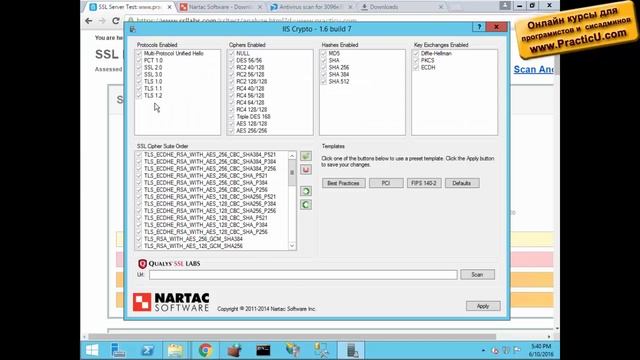This screenshot has height=360, width=640.
Task: Toggle the PCT 1.0 protocol checkbox
Action: 139,60
